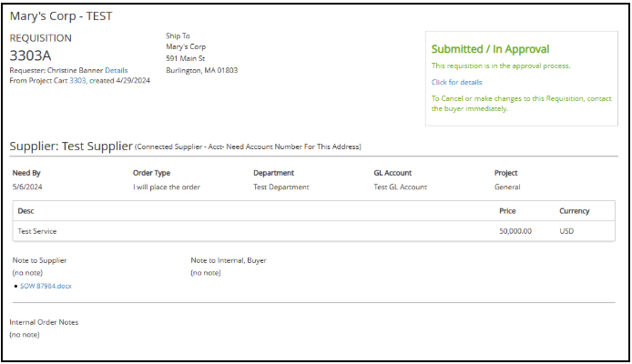Click the Internal Order Notes label
632x364 pixels.
44,322
